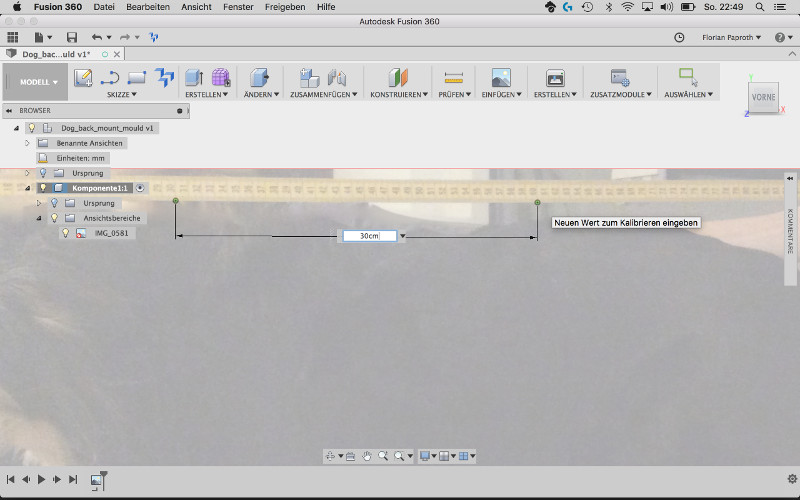
Task: Open the Fenster menu
Action: tap(236, 7)
